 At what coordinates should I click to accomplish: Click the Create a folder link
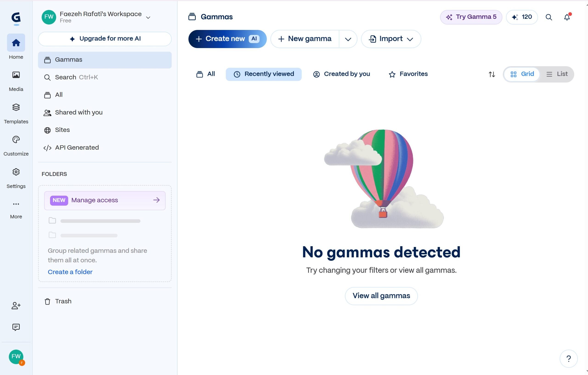point(70,272)
